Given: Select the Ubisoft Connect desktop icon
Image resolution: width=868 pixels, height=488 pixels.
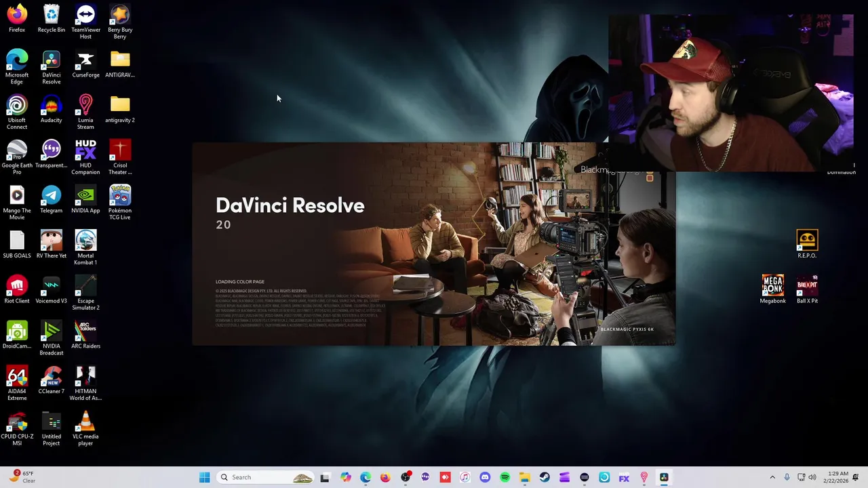Looking at the screenshot, I should (x=17, y=113).
